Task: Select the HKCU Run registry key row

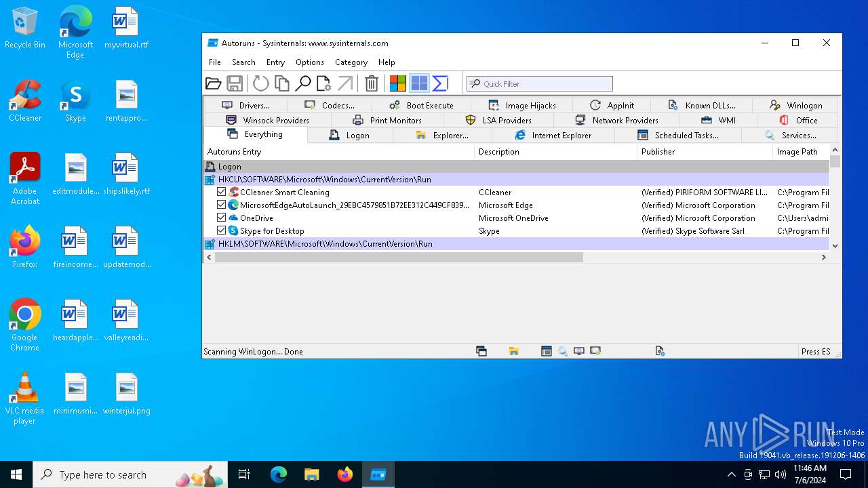Action: tap(517, 180)
